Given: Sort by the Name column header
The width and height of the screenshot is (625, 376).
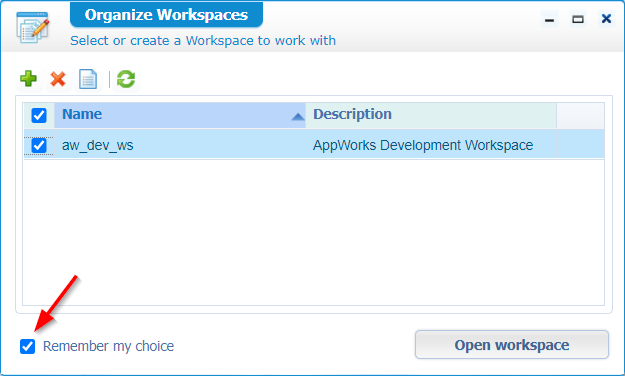Looking at the screenshot, I should coord(180,115).
